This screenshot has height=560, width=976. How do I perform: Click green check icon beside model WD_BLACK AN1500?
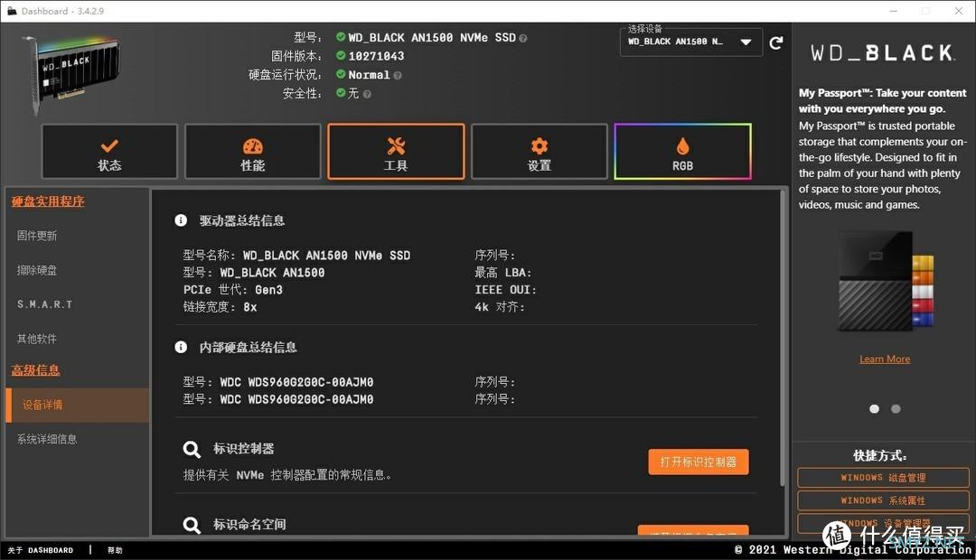tap(341, 37)
